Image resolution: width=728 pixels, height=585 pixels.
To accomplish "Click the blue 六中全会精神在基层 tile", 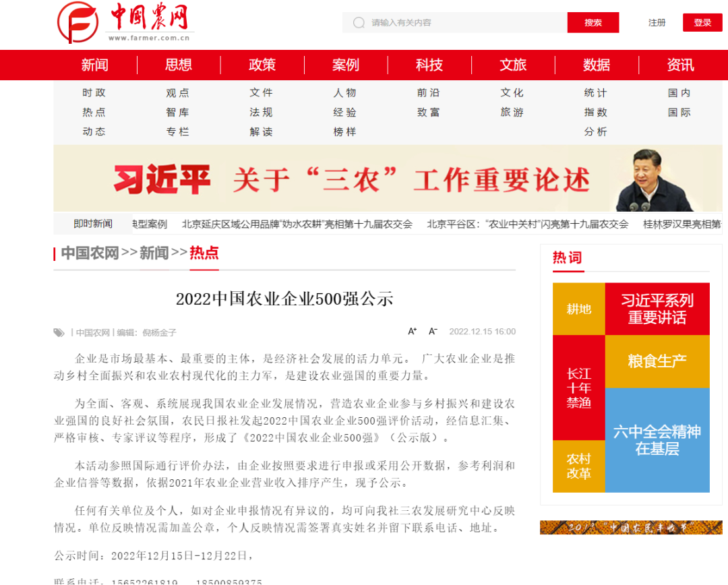I will (x=657, y=439).
